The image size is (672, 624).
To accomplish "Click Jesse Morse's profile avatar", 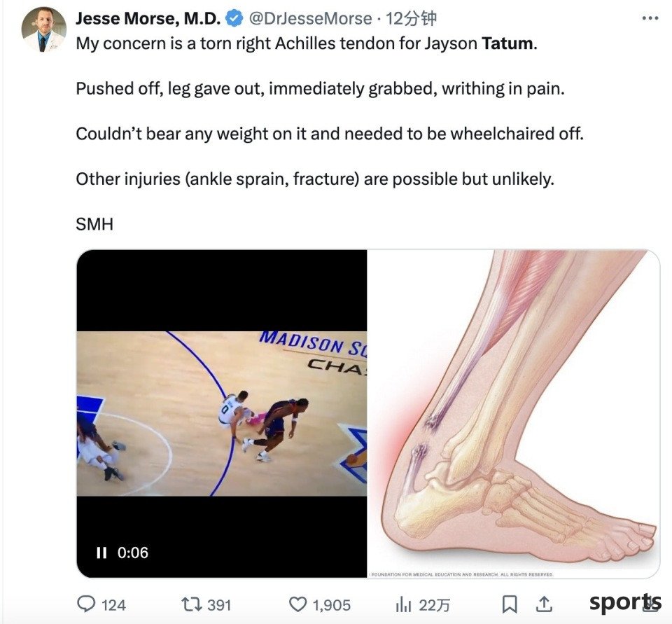I will 43,29.
